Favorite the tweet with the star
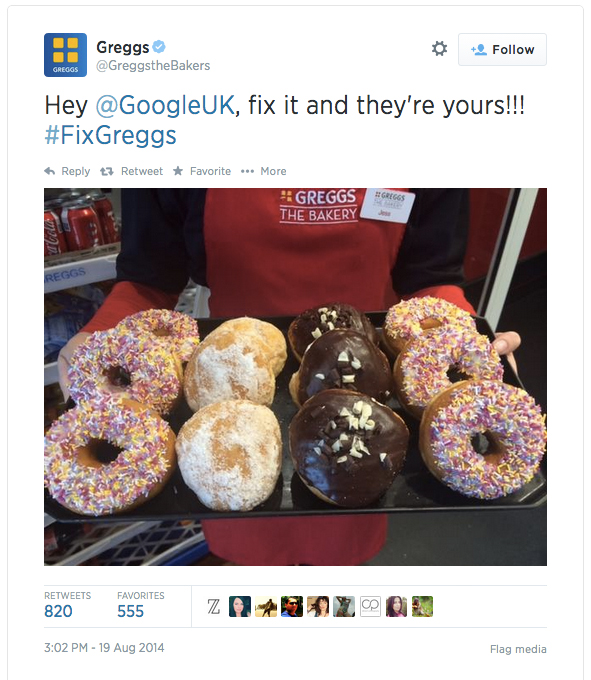Screen dimensions: 591x680 tap(202, 171)
